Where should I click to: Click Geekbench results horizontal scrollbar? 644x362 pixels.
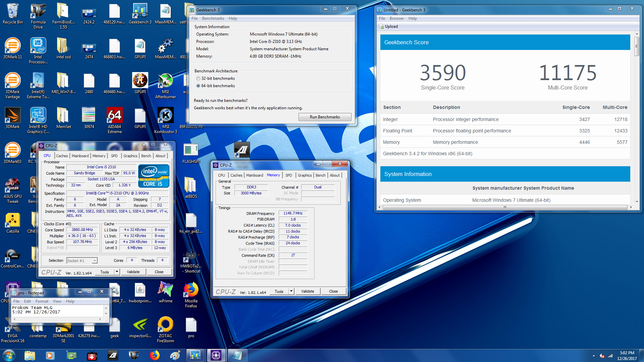click(505, 207)
